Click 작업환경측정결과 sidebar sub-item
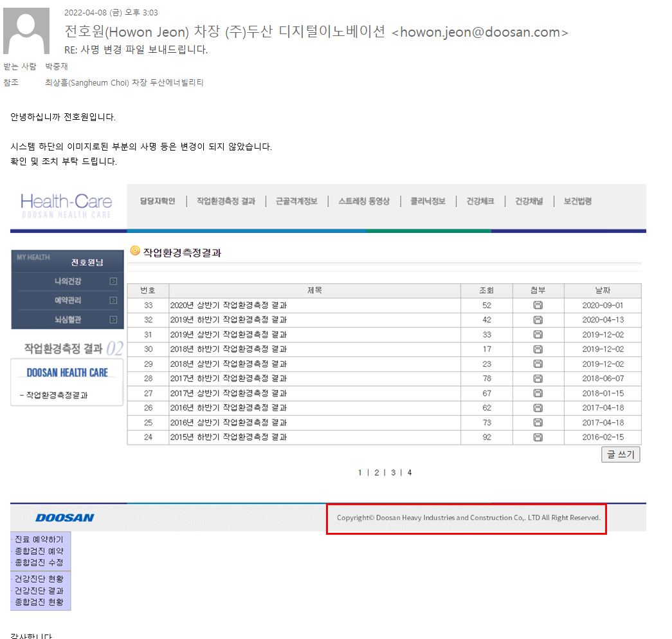 tap(54, 395)
